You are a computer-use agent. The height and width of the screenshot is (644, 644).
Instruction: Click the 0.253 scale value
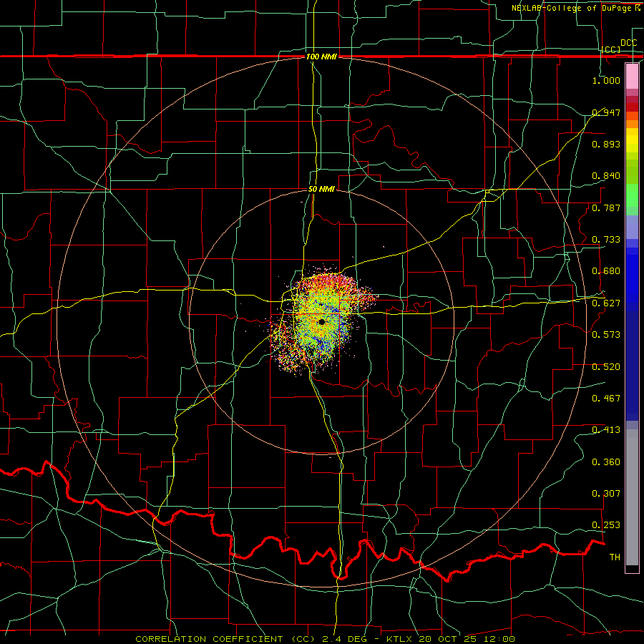(x=606, y=525)
